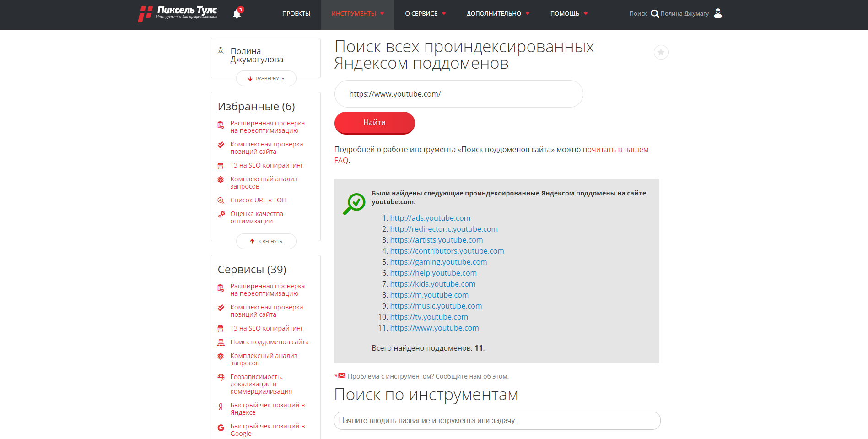Click ТЗ на SEO-копирайтинг icon in Сервисы
This screenshot has height=439, width=868.
(x=221, y=329)
